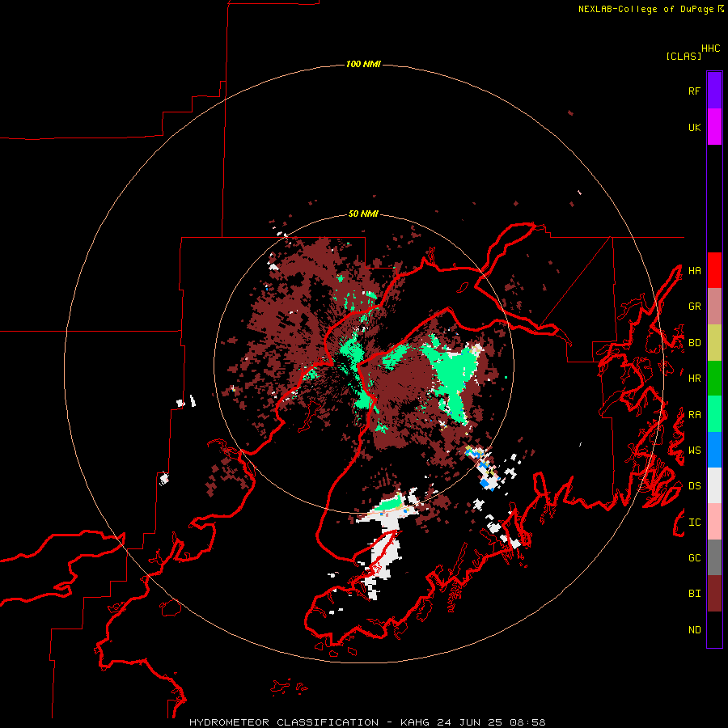Click the 'NEXLAB-College of DuPage' credit text
This screenshot has height=728, width=728.
pyautogui.click(x=645, y=9)
